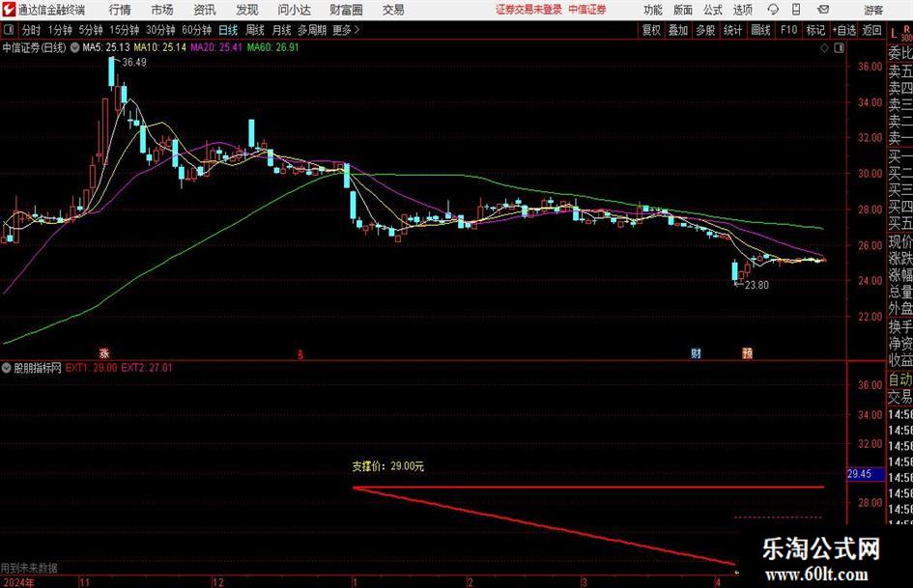Switch to the 周线 weekly tab

tap(254, 30)
